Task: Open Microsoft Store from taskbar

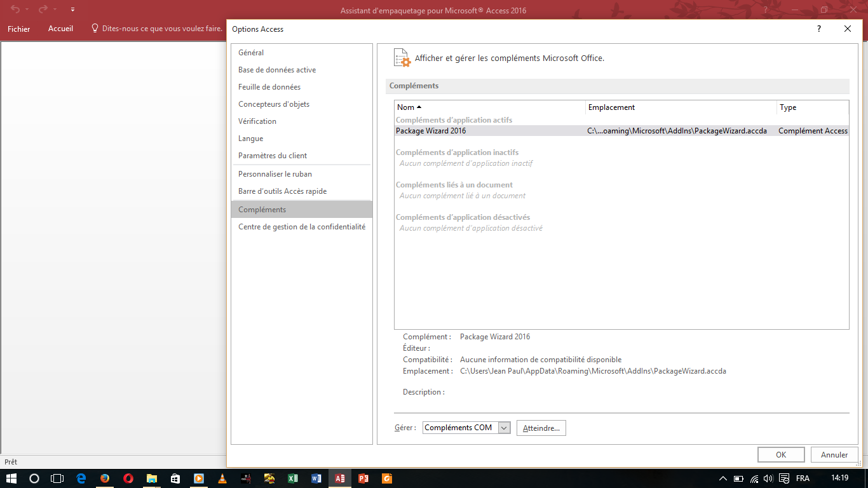Action: (x=175, y=478)
